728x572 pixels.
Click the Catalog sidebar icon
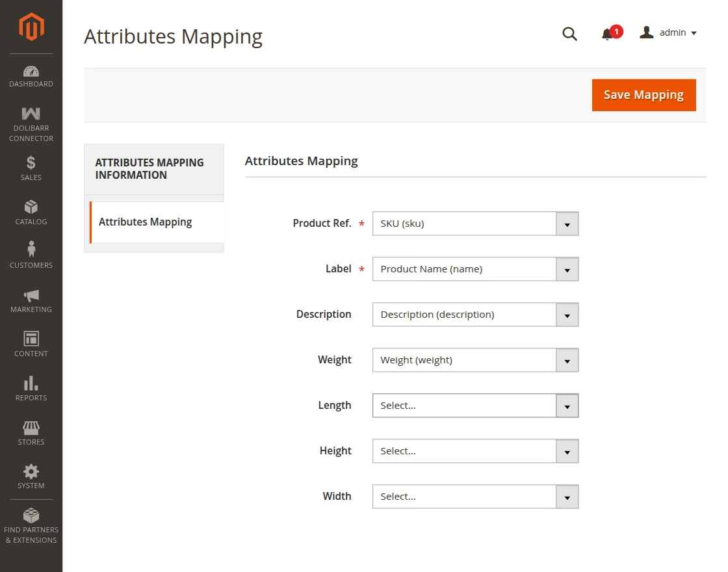(31, 211)
